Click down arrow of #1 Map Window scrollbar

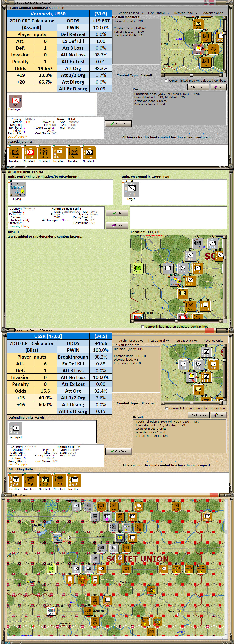pyautogui.click(x=226, y=635)
